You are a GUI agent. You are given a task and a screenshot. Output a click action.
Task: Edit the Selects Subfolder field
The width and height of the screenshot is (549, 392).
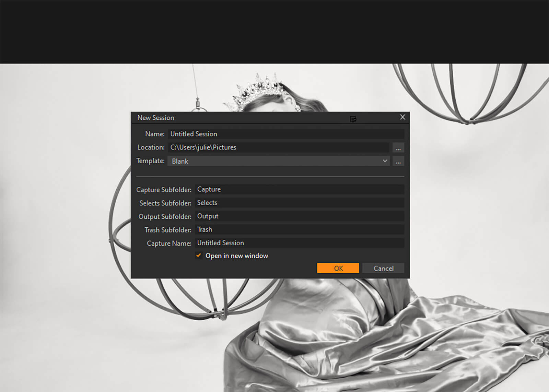coord(299,203)
